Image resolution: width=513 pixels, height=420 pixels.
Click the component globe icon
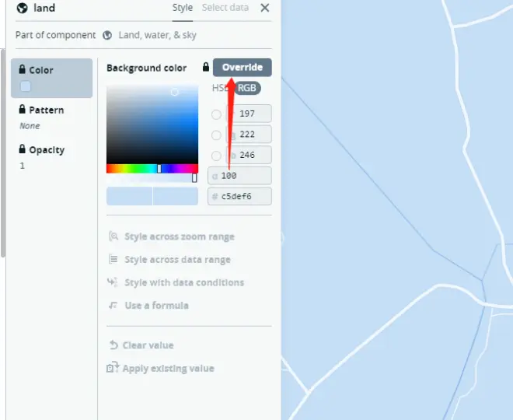[107, 35]
